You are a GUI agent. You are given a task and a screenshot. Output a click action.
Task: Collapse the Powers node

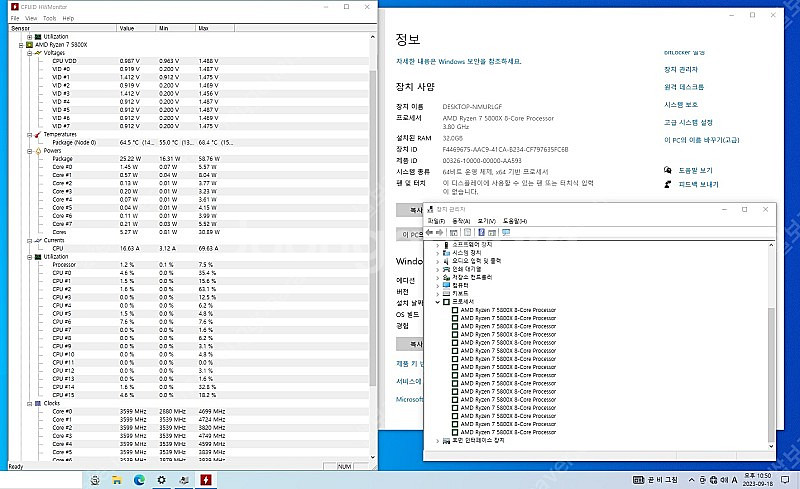point(30,151)
